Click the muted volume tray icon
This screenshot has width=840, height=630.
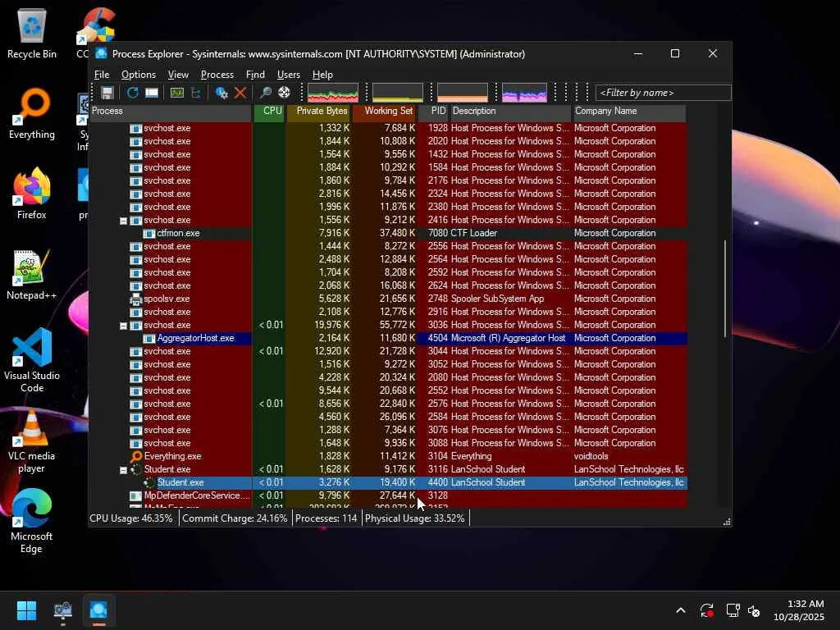pos(754,610)
